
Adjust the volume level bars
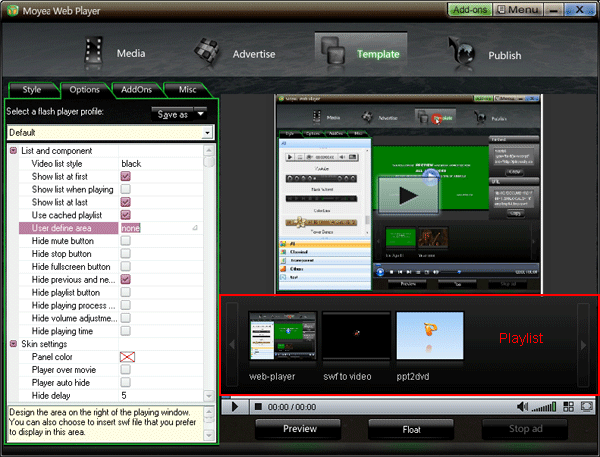544,407
